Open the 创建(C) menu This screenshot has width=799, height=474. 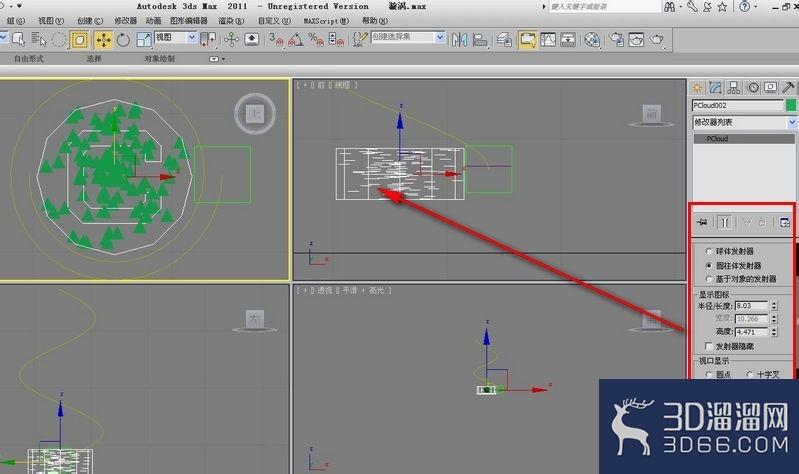tap(90, 21)
